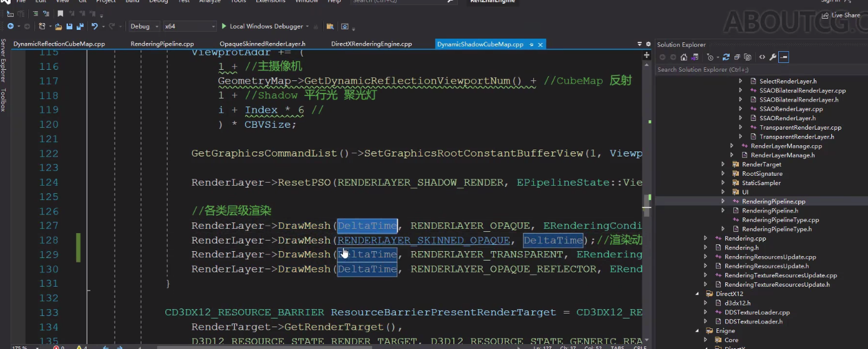The height and width of the screenshot is (349, 868).
Task: Select SelectRenderLayer.h file
Action: [788, 82]
